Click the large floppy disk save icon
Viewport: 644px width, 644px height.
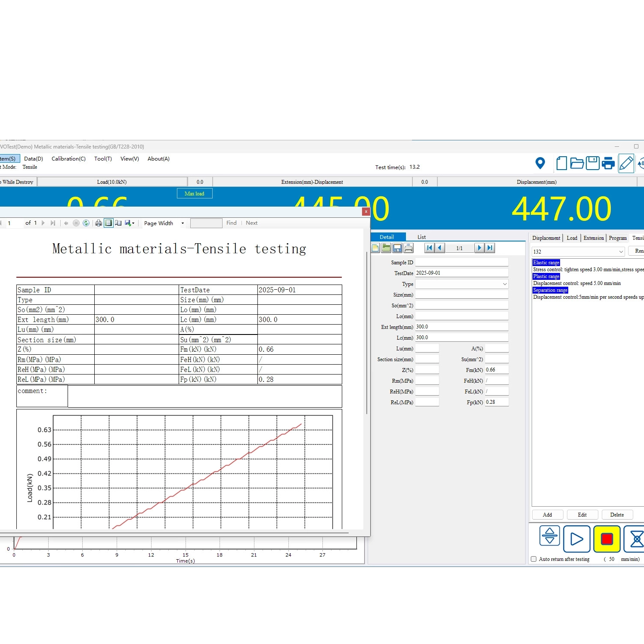pyautogui.click(x=592, y=163)
